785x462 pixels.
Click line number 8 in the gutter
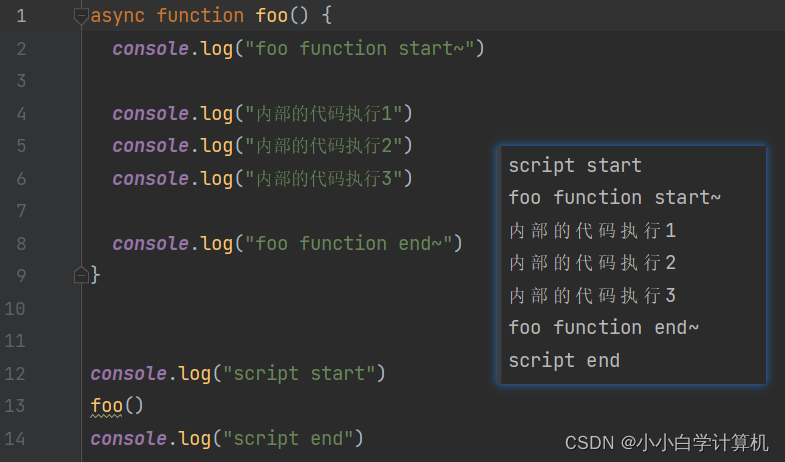point(21,244)
